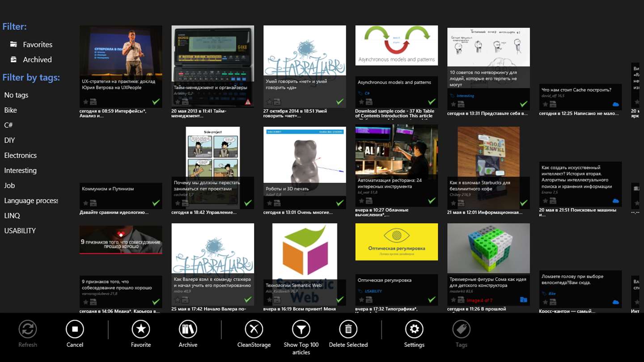Click the Interesting tag on 10 советов card
The width and height of the screenshot is (644, 362).
[465, 96]
